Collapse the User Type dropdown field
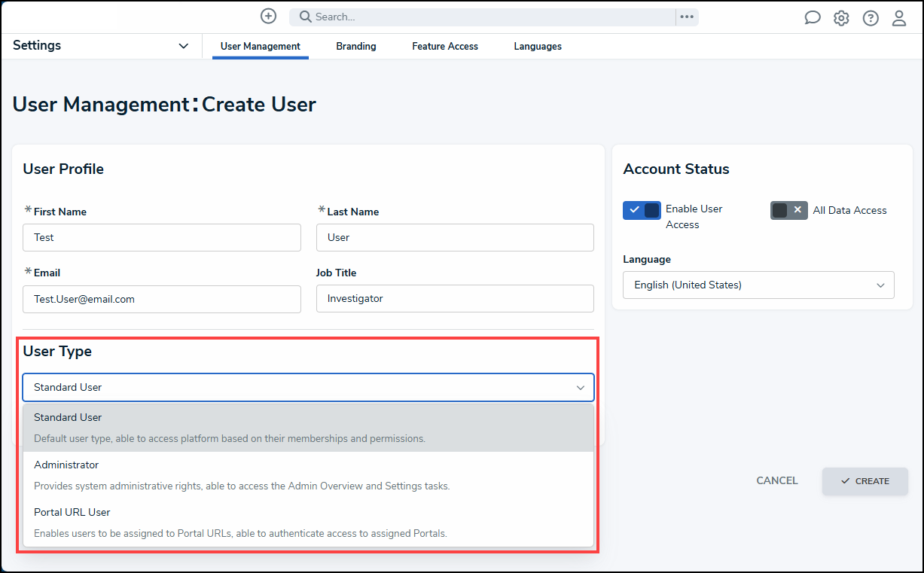Screen dimensions: 924x573 (x=308, y=387)
